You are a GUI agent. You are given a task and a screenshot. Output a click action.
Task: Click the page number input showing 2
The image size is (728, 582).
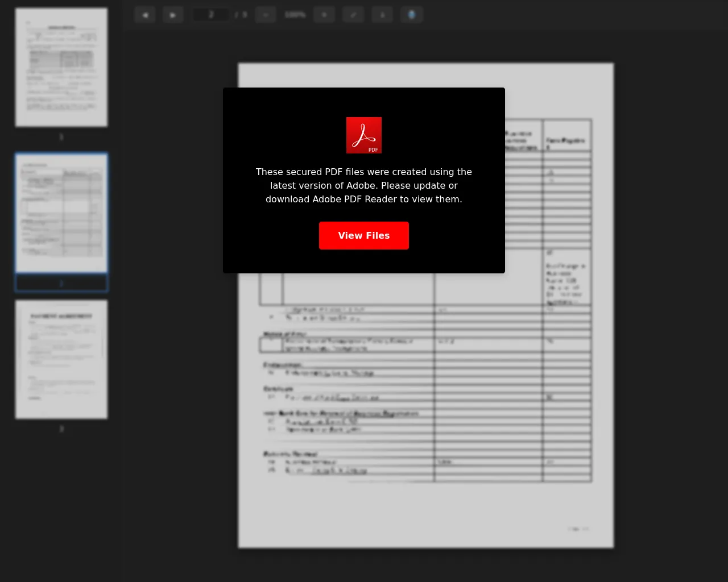(x=211, y=15)
